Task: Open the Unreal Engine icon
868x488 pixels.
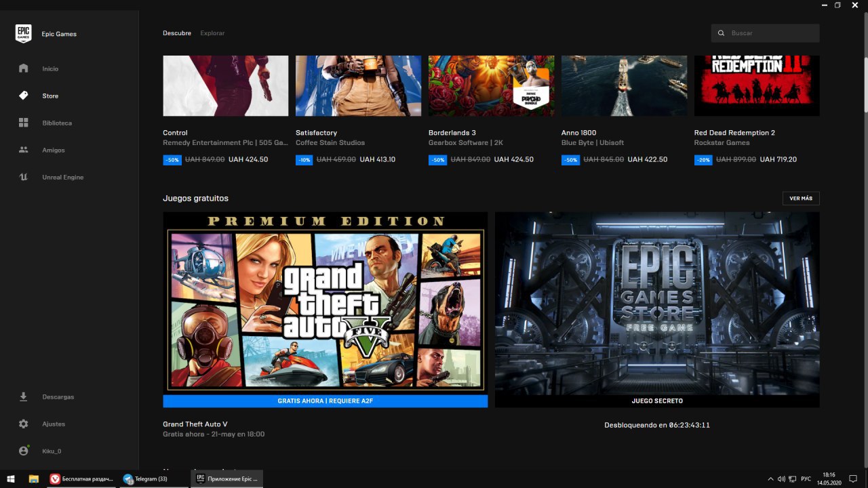Action: click(24, 177)
